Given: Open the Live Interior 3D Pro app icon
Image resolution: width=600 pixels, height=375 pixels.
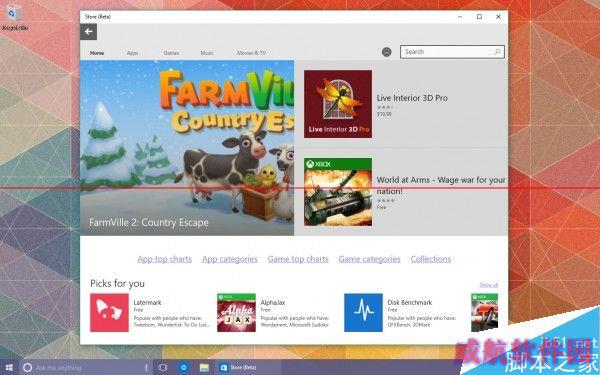Looking at the screenshot, I should click(338, 104).
